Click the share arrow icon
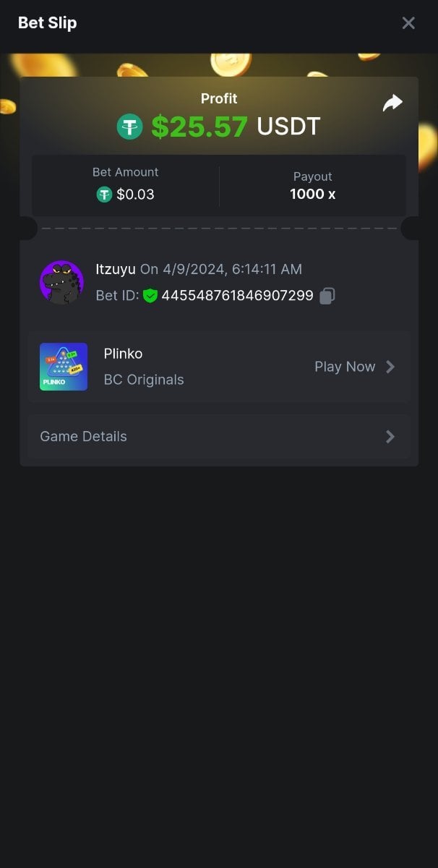 point(392,103)
